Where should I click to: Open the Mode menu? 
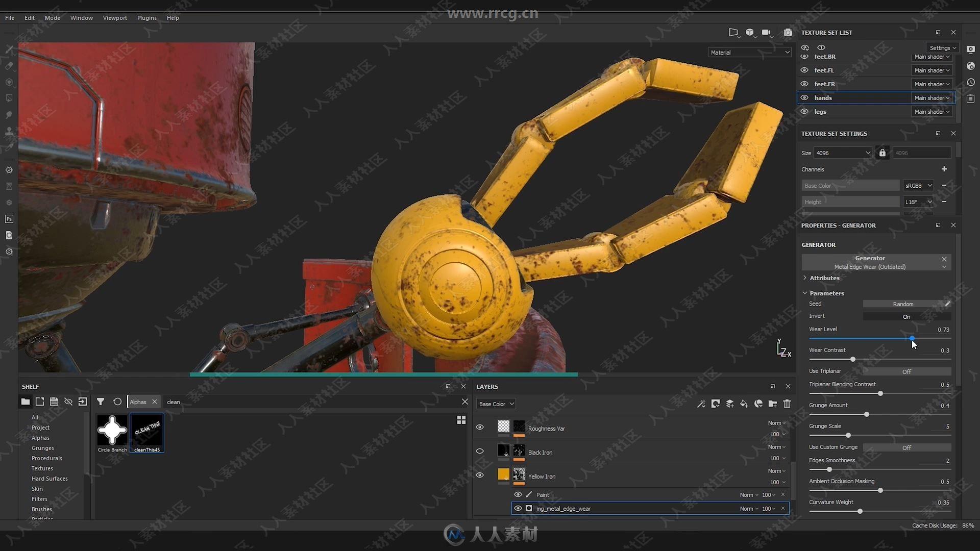click(x=53, y=18)
